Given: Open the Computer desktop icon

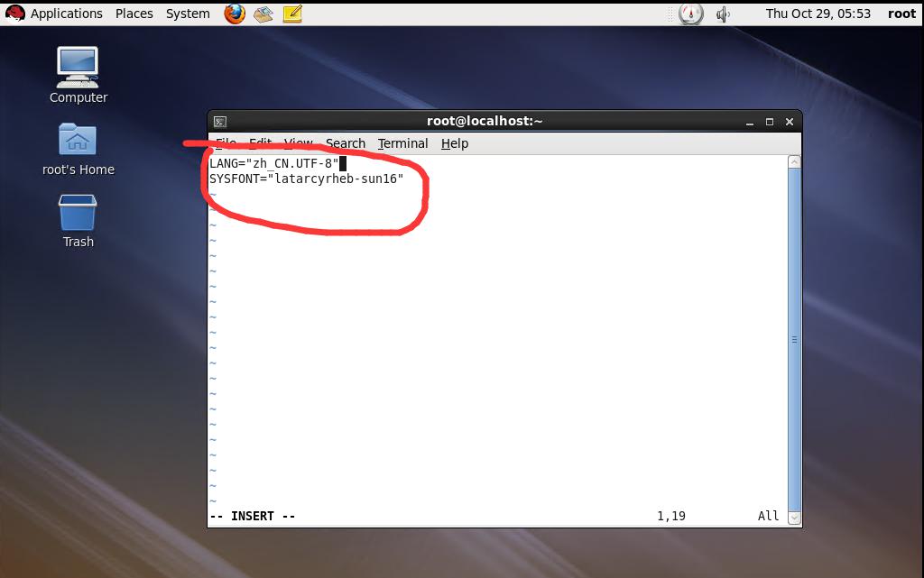Looking at the screenshot, I should point(78,67).
